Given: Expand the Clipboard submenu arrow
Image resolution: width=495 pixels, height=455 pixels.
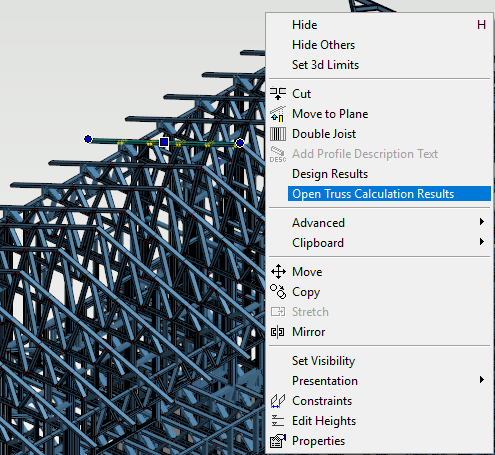Looking at the screenshot, I should point(481,242).
